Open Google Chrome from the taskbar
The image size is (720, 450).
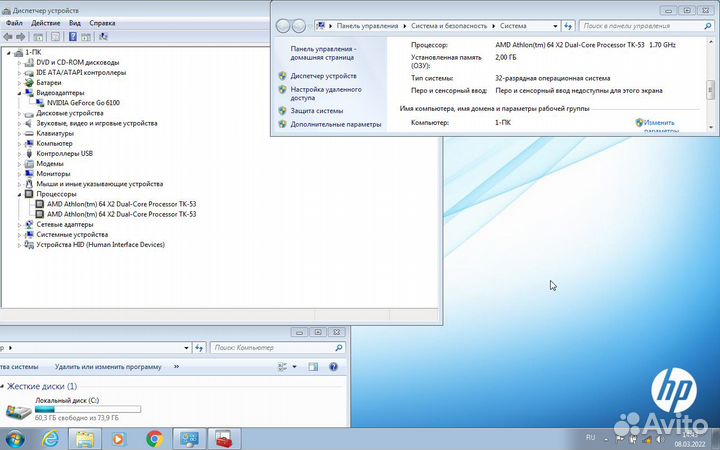tap(154, 438)
